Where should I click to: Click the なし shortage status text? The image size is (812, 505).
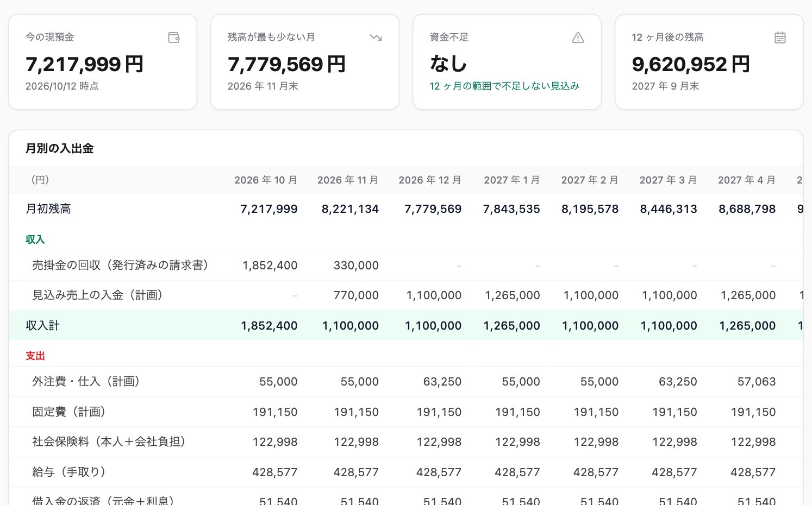[448, 64]
